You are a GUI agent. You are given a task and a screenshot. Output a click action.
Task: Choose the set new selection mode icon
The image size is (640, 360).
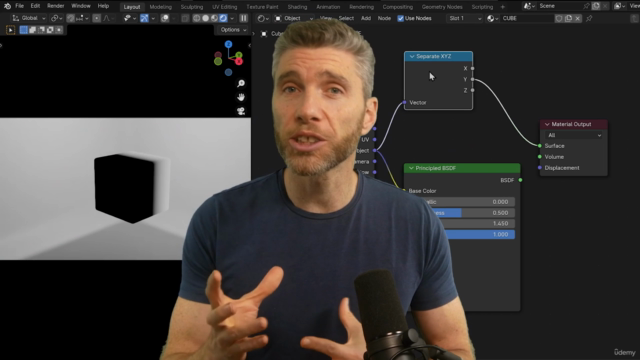[24, 30]
